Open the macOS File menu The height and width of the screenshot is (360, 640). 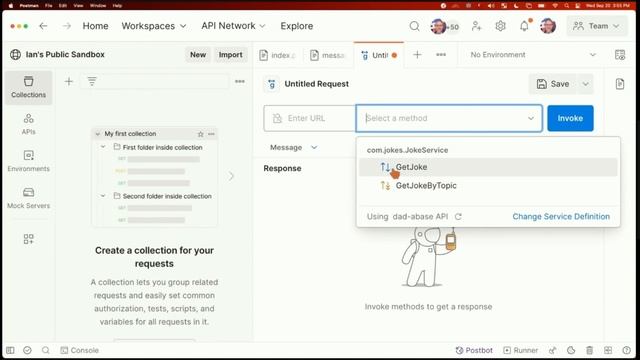(49, 6)
